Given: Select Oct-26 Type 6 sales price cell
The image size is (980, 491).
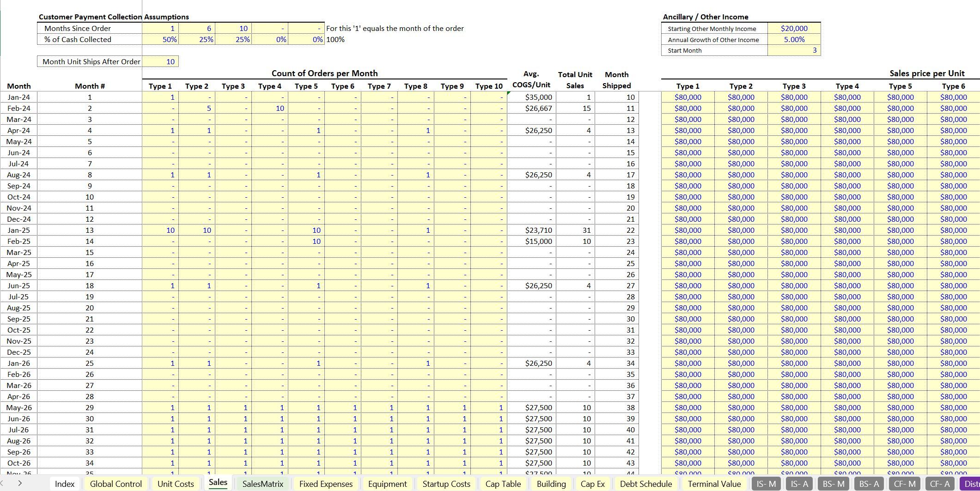Looking at the screenshot, I should coord(953,463).
